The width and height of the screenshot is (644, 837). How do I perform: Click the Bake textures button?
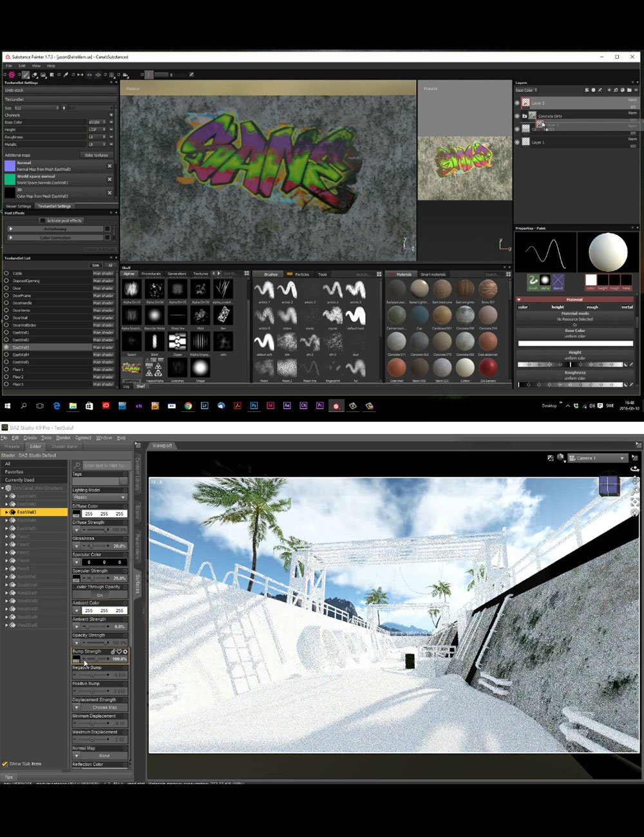(x=96, y=155)
